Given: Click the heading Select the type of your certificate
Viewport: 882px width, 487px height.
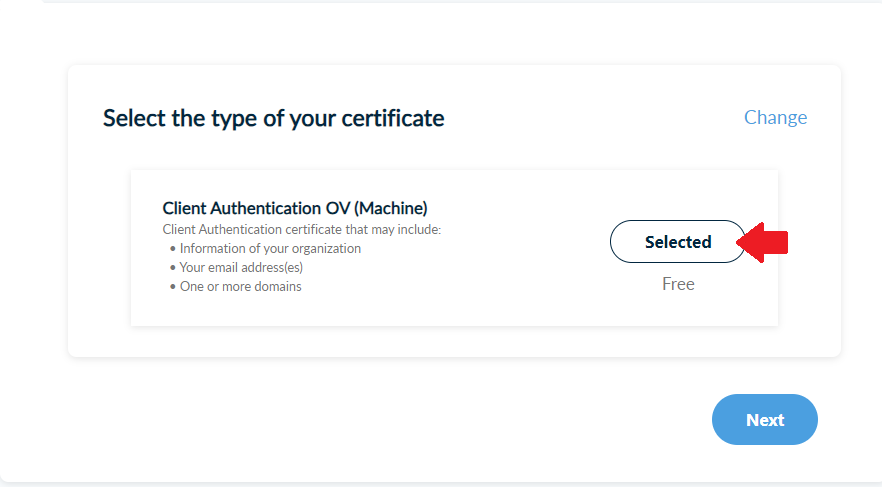Looking at the screenshot, I should (273, 118).
